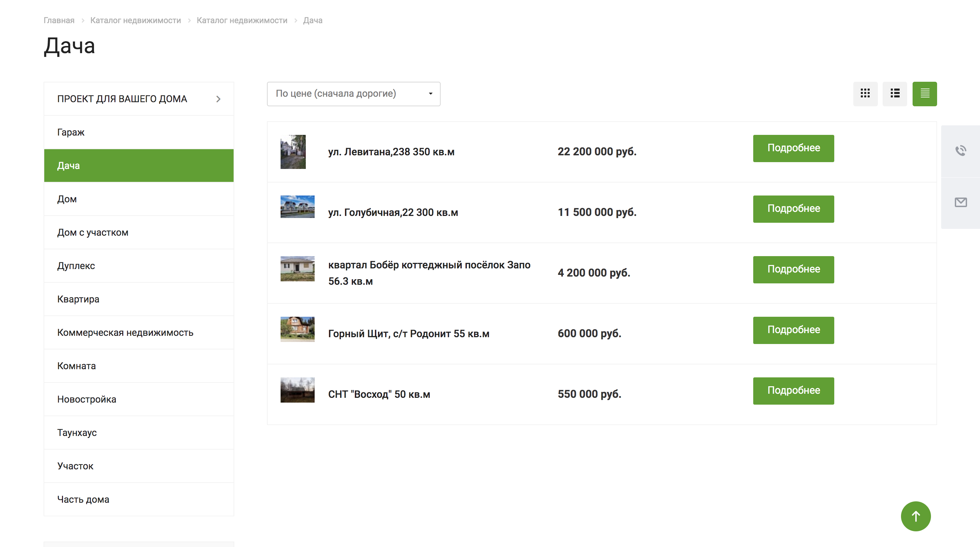Click the envelope message side icon
This screenshot has width=980, height=547.
[960, 203]
